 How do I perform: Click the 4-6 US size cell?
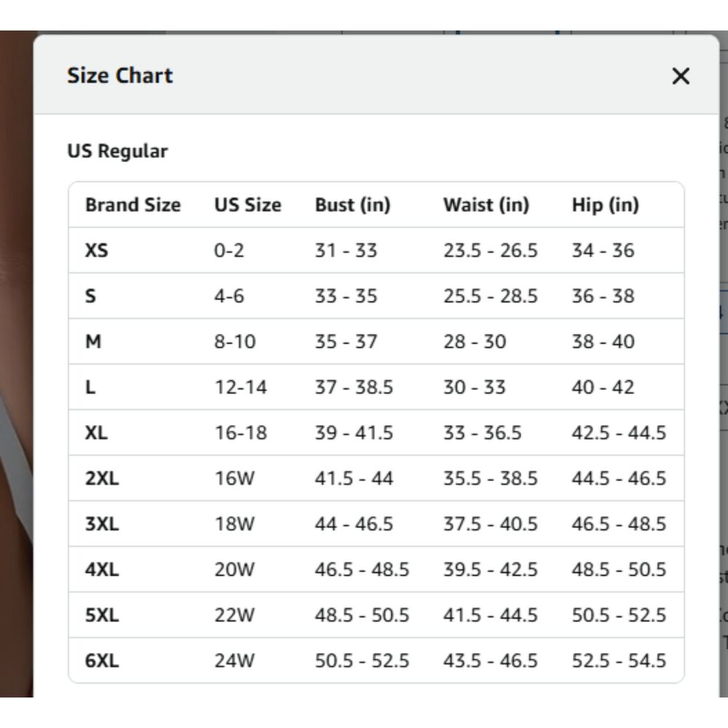click(x=229, y=296)
